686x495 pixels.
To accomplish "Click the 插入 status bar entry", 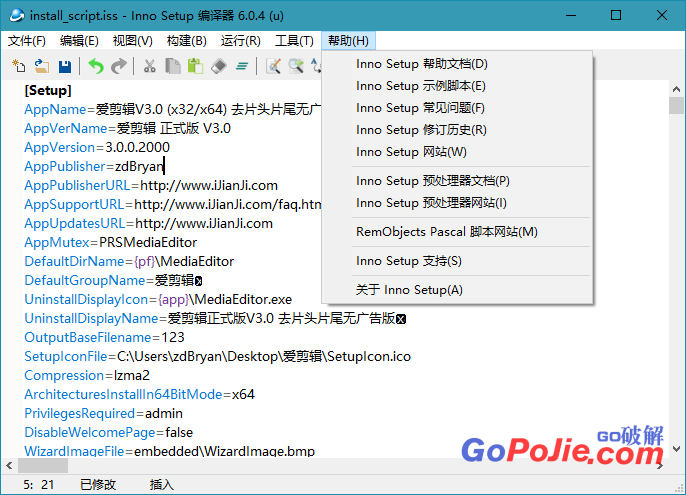I will (161, 485).
